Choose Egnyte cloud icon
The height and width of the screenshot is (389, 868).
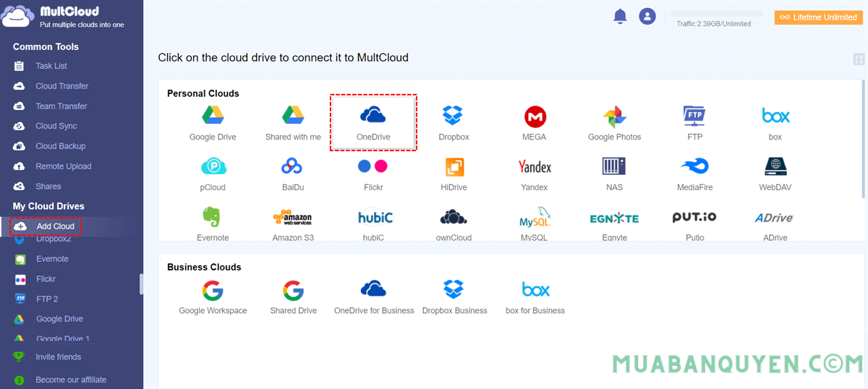(x=614, y=218)
